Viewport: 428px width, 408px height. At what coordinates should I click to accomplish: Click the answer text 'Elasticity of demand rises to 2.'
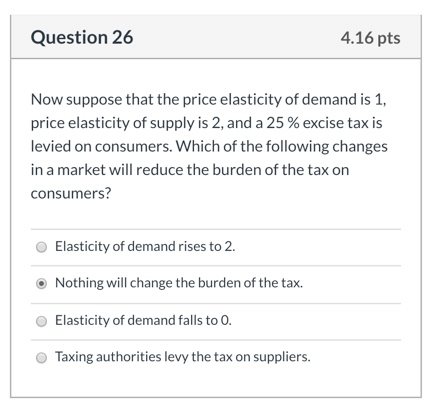pos(145,246)
